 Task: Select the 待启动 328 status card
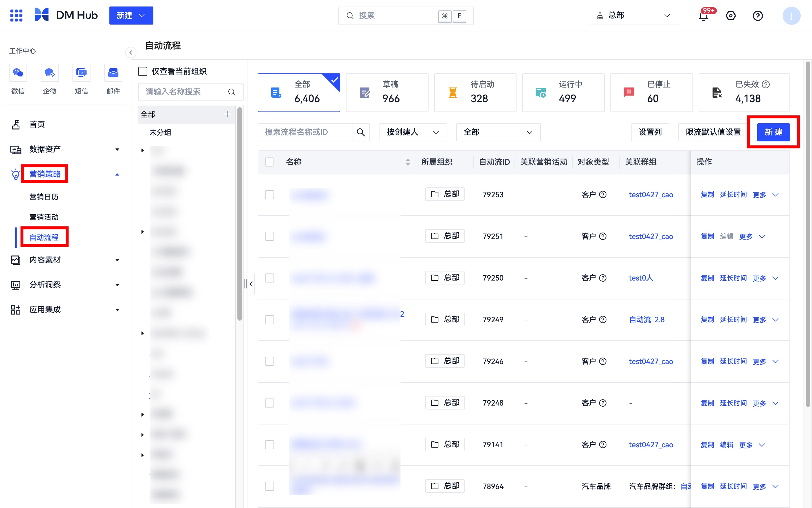point(475,93)
